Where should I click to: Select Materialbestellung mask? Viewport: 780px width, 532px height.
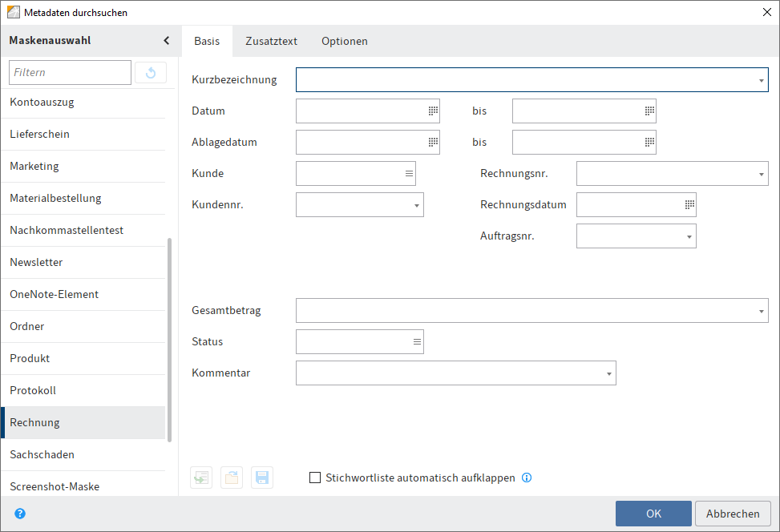pyautogui.click(x=83, y=199)
